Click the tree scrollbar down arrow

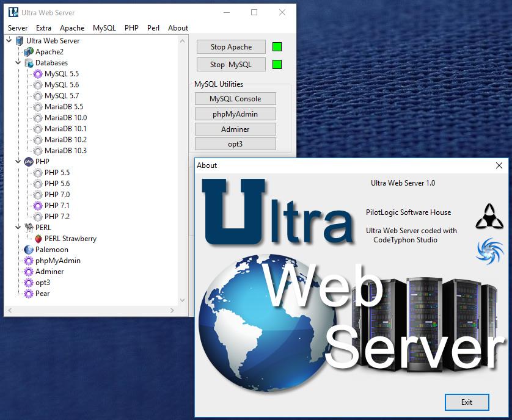[183, 300]
